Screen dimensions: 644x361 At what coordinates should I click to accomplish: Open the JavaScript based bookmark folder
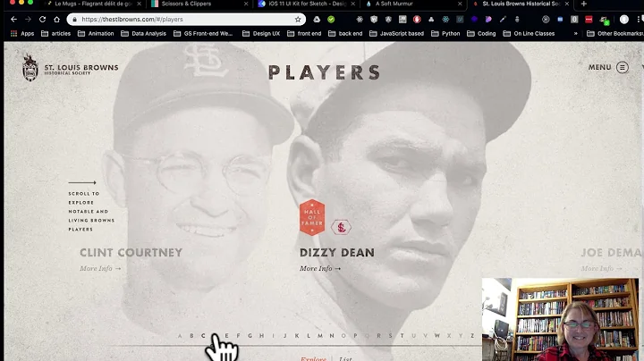pos(397,34)
